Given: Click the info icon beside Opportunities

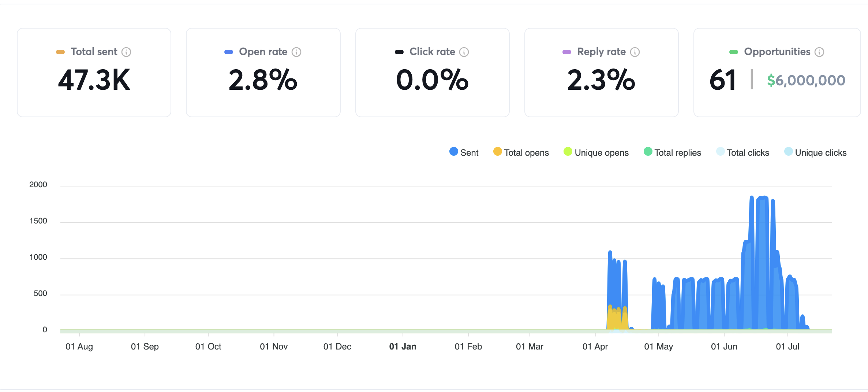Looking at the screenshot, I should [x=819, y=52].
